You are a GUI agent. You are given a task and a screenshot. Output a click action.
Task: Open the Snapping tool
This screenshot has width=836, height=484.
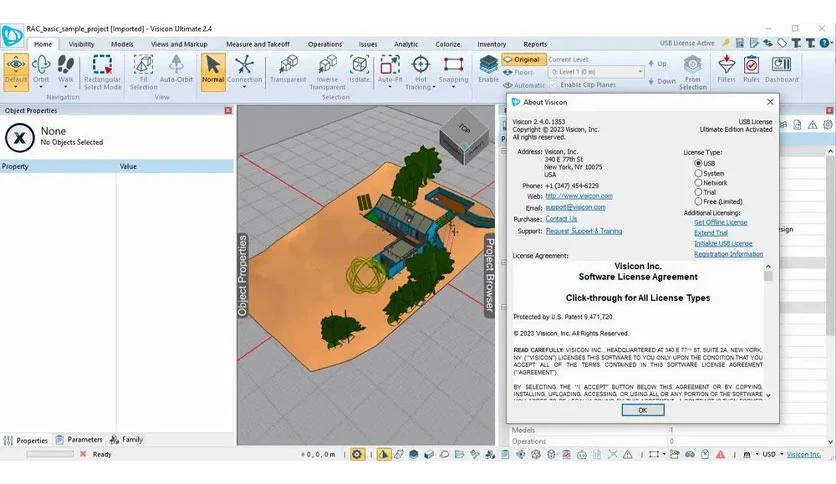(453, 68)
